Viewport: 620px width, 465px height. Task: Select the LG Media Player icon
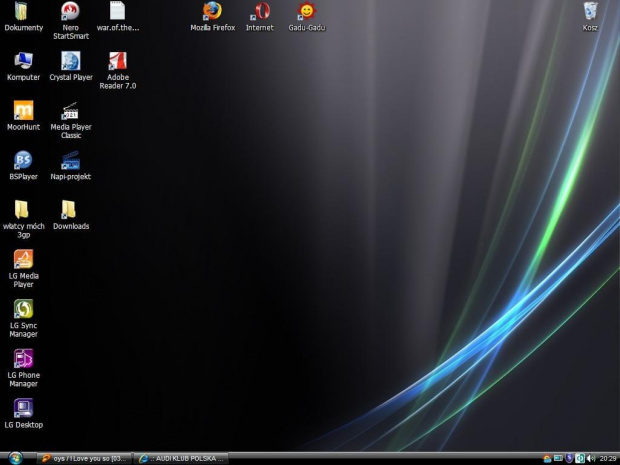23,259
